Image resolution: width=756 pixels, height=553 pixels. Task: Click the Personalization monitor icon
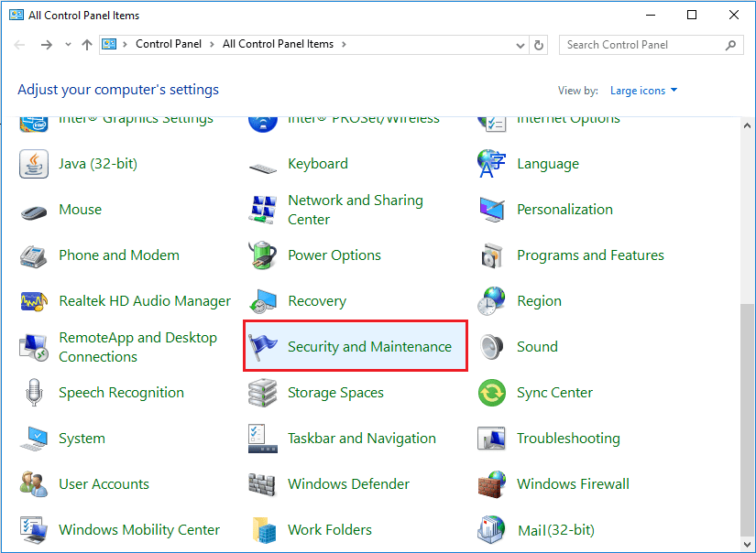pyautogui.click(x=492, y=210)
